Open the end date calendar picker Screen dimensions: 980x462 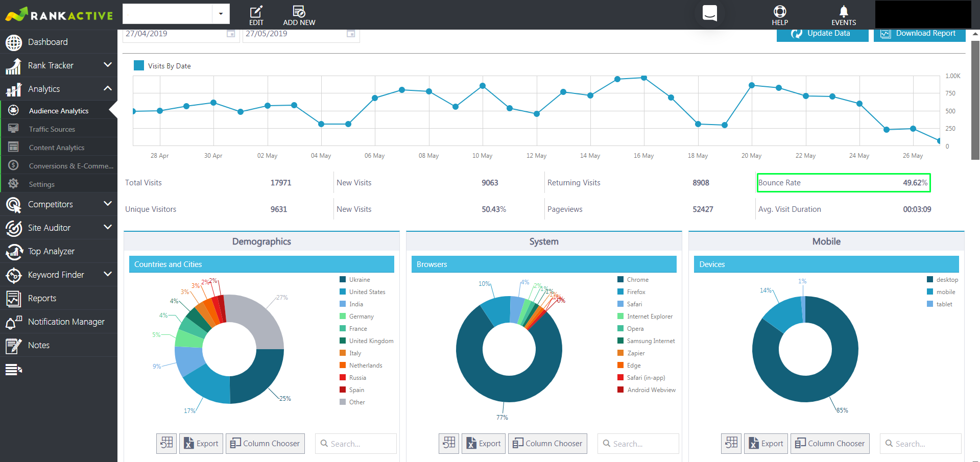click(x=351, y=34)
